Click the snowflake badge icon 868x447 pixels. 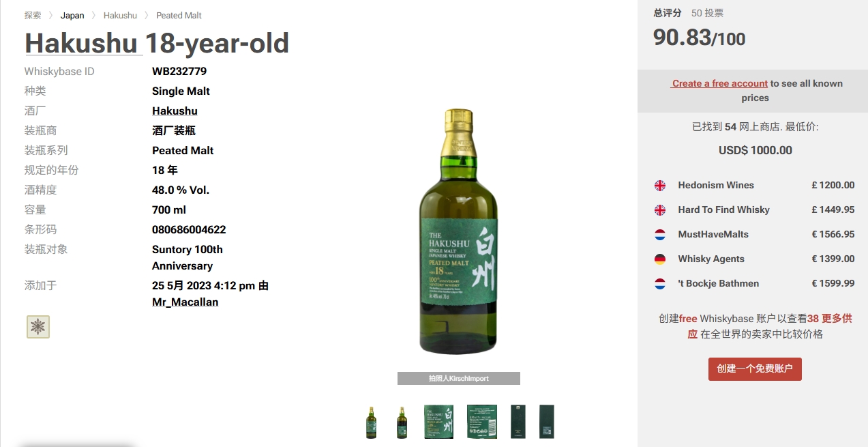[x=38, y=327]
